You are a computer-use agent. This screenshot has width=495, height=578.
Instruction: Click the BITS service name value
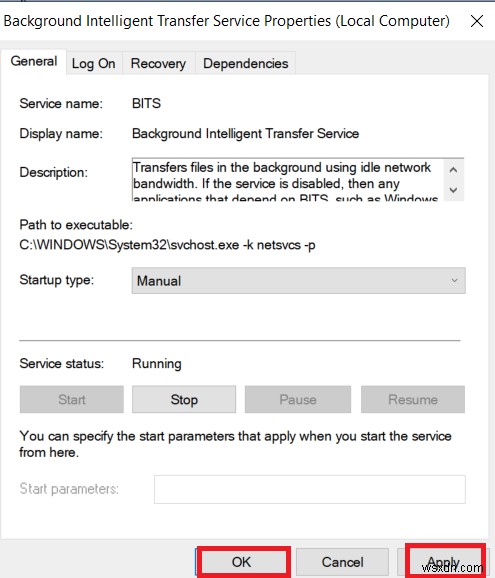click(146, 104)
